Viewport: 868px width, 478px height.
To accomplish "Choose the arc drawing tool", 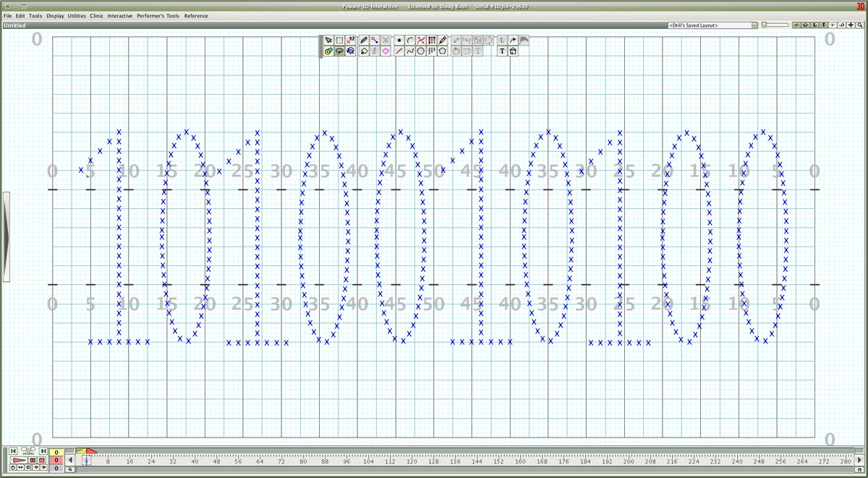I will click(410, 40).
